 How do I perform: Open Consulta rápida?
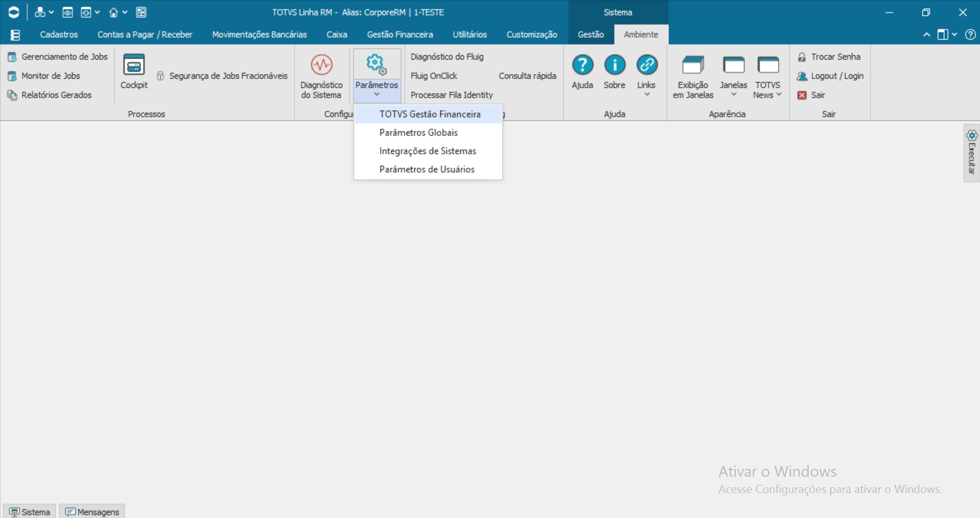(528, 76)
